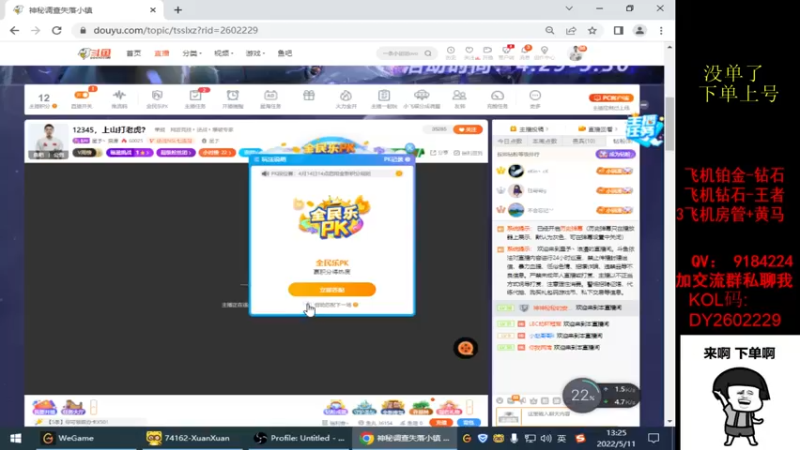Click the user avatar in Douyu header
The image size is (800, 450).
[576, 53]
